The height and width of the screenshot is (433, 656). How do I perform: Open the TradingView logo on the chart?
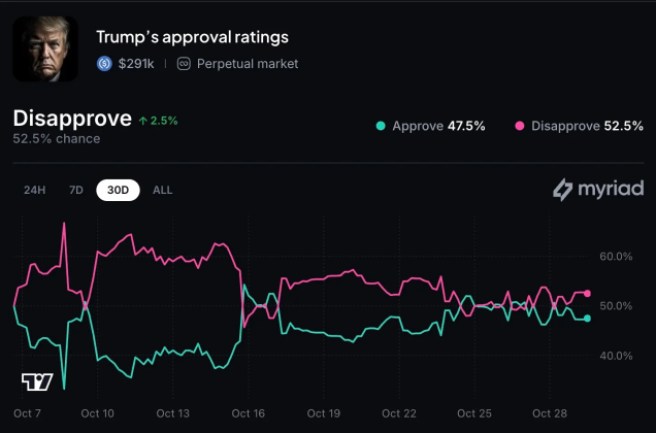pyautogui.click(x=37, y=381)
